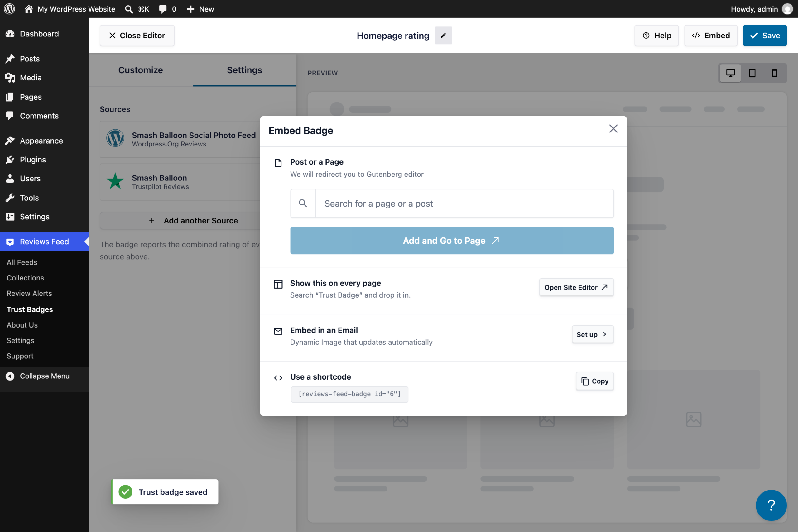Open the Embed button in header
Viewport: 798px width, 532px height.
click(710, 35)
